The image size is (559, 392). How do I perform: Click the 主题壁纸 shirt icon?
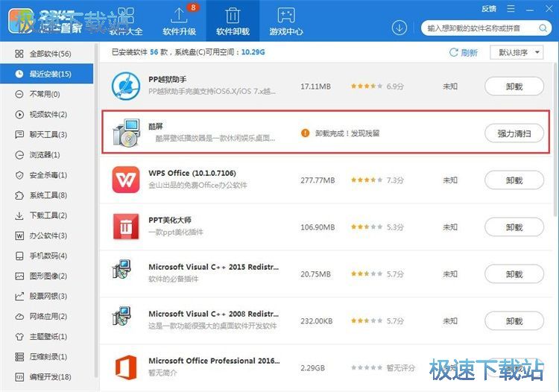pos(19,336)
